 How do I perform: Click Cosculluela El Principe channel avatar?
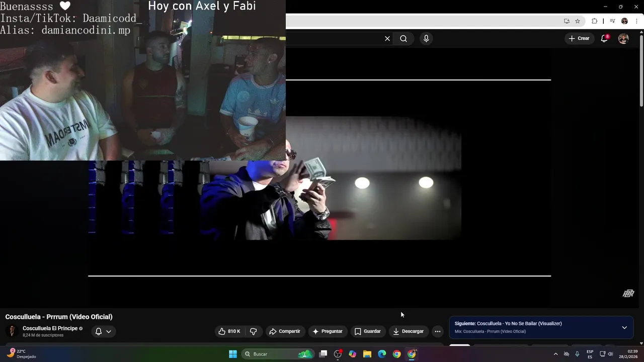[12, 331]
